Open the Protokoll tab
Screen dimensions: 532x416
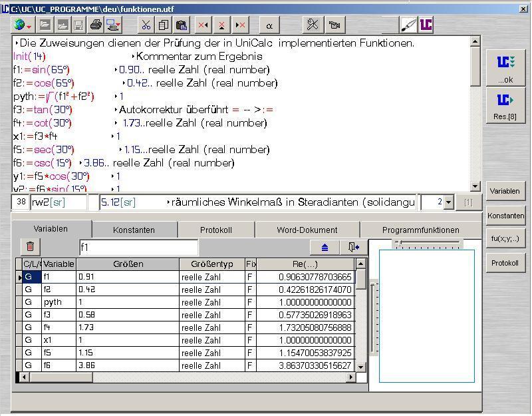(216, 230)
